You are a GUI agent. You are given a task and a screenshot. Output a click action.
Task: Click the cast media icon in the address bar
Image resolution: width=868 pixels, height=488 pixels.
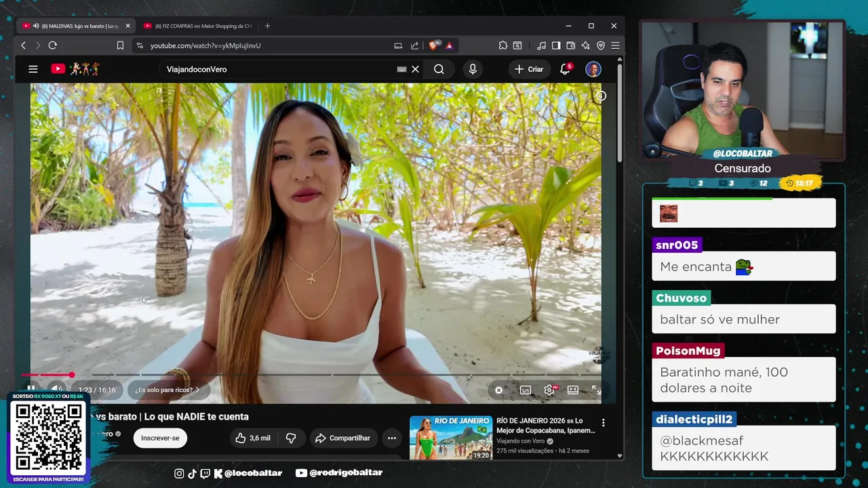[398, 45]
